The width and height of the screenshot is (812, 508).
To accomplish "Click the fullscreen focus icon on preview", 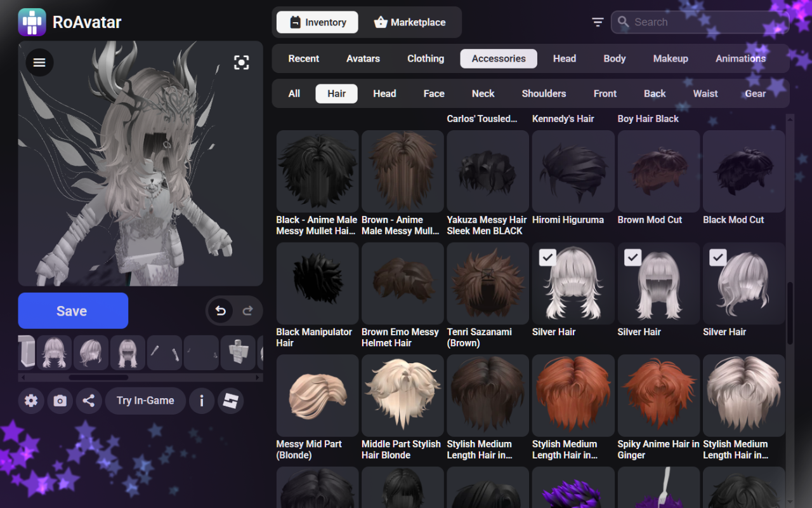I will (x=241, y=62).
